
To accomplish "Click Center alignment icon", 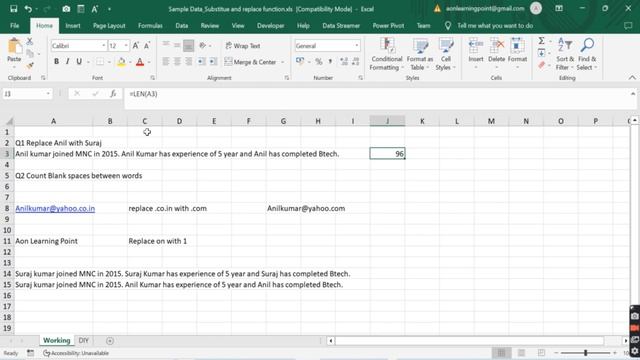I will (x=177, y=62).
